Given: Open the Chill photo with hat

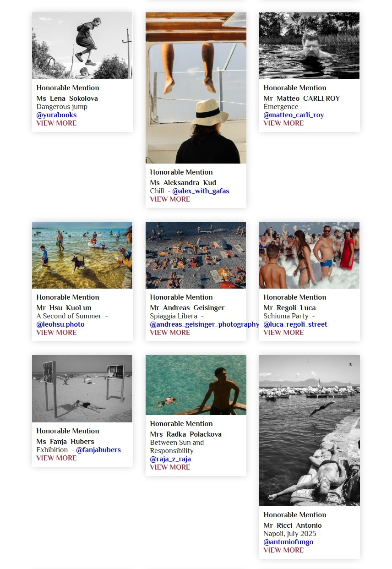Looking at the screenshot, I should tap(196, 88).
